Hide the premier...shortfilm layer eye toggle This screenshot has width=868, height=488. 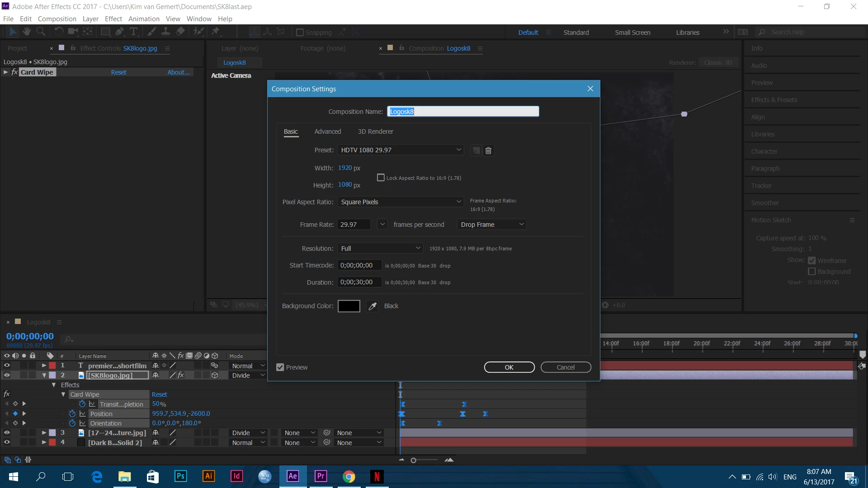pos(7,365)
